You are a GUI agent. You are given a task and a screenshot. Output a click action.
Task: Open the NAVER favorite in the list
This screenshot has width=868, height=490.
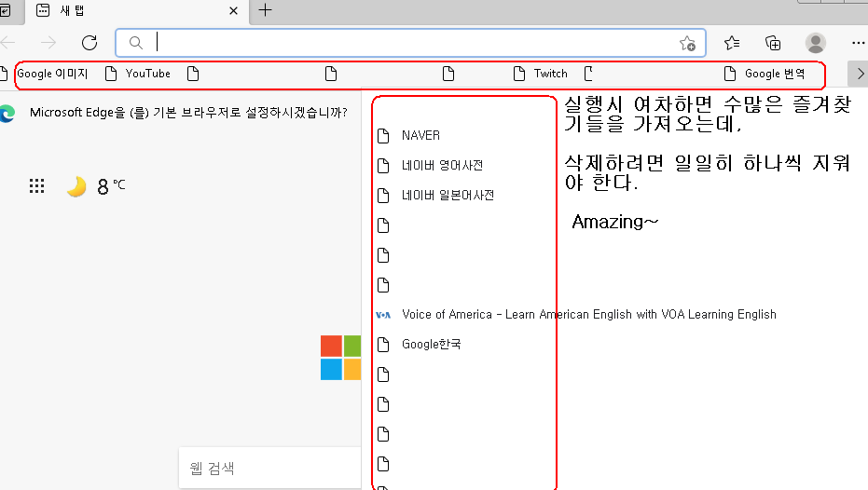[408, 135]
